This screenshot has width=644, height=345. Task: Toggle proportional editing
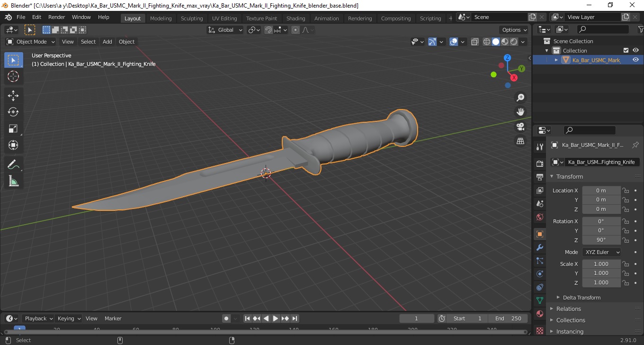(x=295, y=30)
